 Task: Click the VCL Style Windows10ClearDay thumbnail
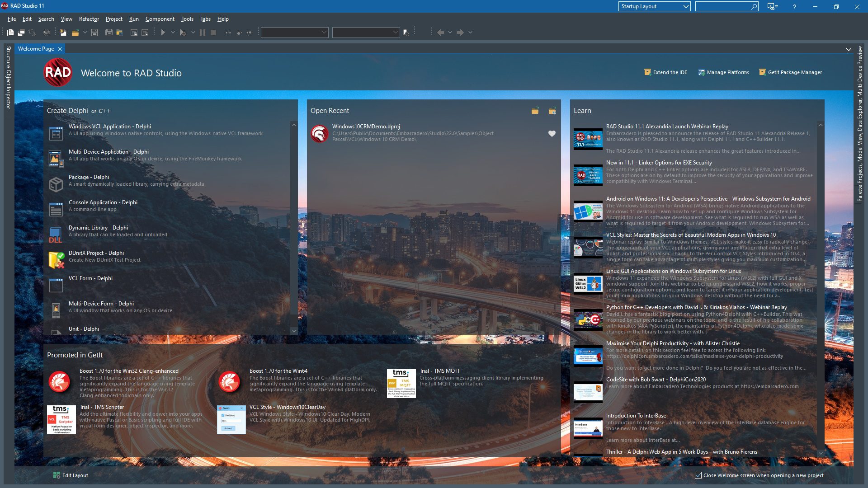pos(231,420)
